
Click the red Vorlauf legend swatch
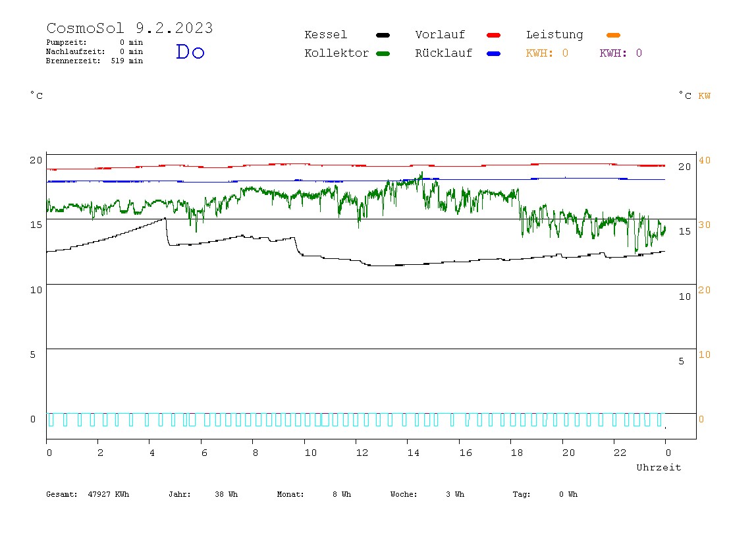point(494,35)
